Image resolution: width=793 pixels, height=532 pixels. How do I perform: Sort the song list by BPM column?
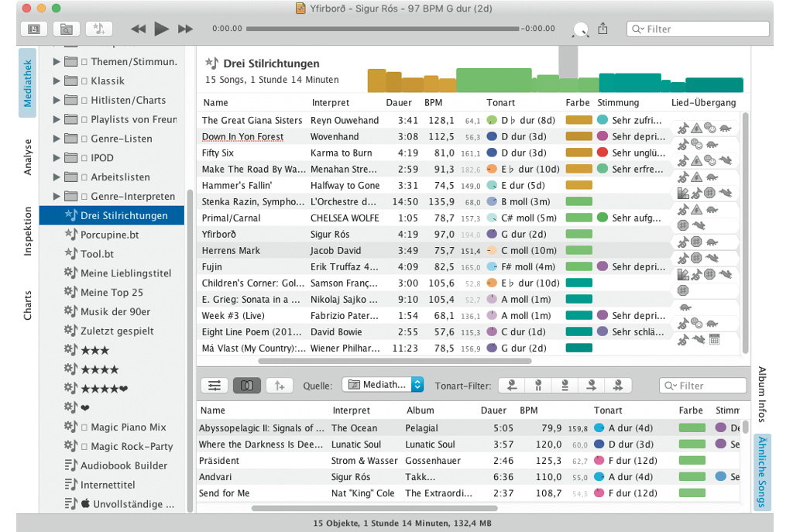tap(434, 102)
